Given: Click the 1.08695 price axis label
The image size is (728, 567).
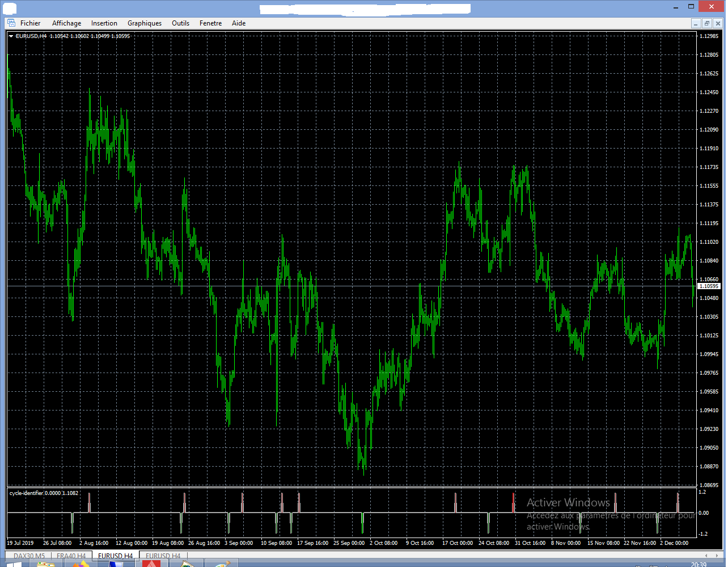Looking at the screenshot, I should point(709,485).
